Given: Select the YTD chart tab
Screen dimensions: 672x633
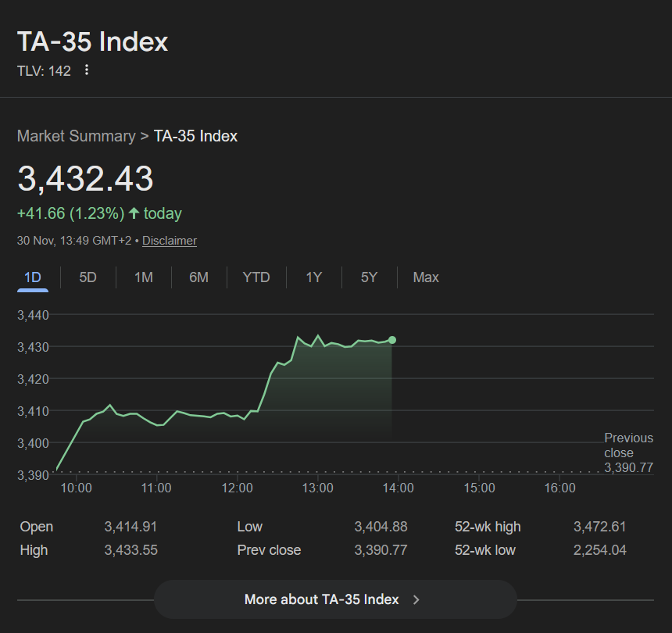Looking at the screenshot, I should [256, 277].
